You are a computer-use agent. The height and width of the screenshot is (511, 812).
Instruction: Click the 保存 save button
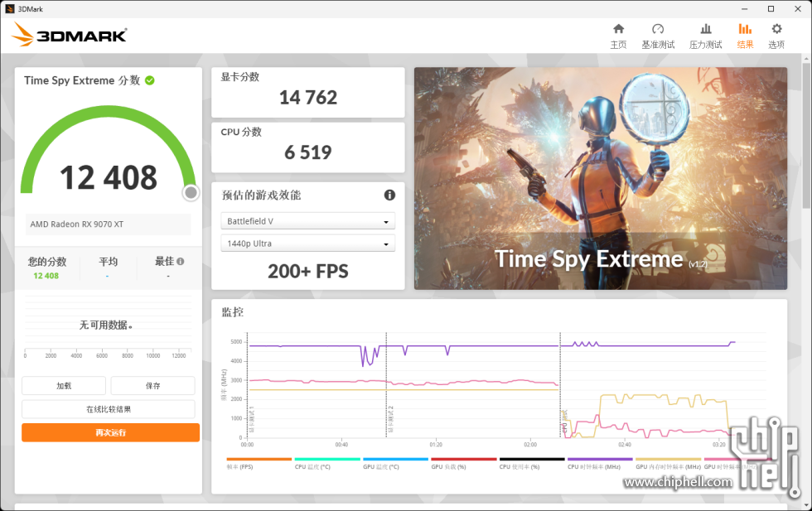pos(152,386)
